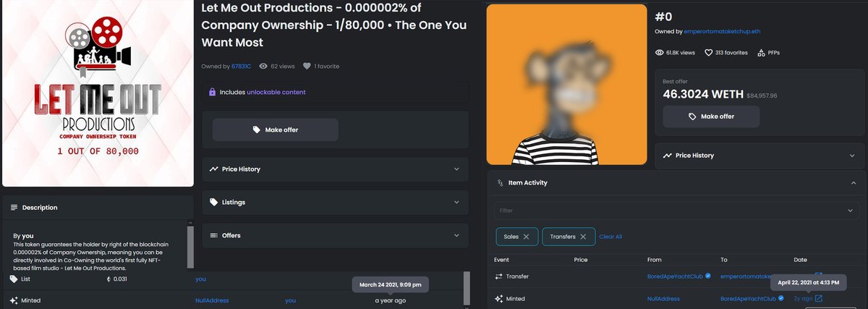
Task: Click the Item Activity arrows icon
Action: (500, 183)
